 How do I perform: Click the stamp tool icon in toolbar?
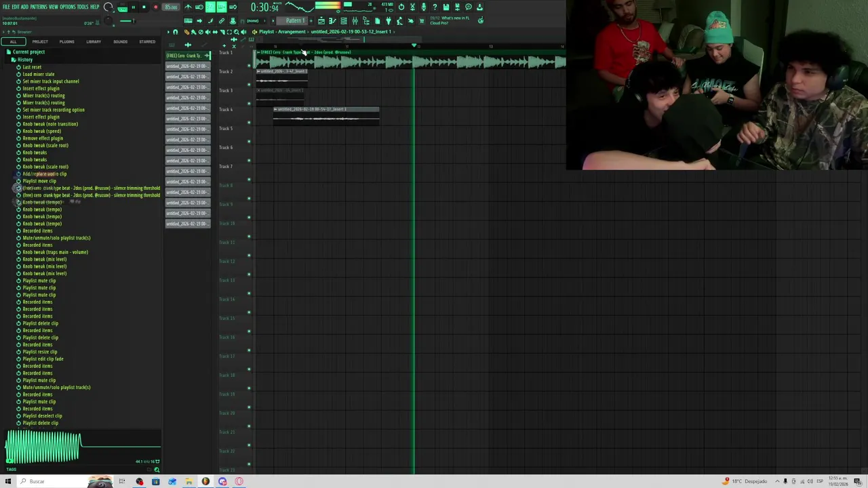coord(233,20)
